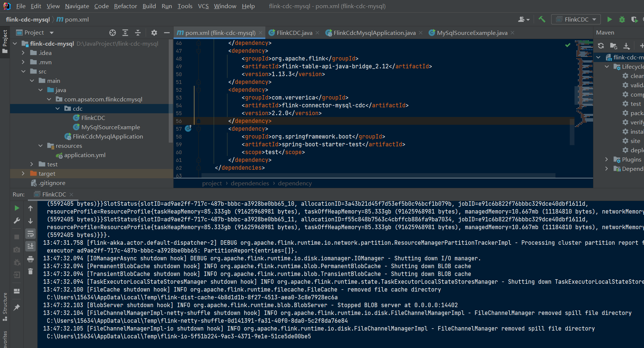This screenshot has height=348, width=644.
Task: Expand Maven Plugins node
Action: pos(607,159)
